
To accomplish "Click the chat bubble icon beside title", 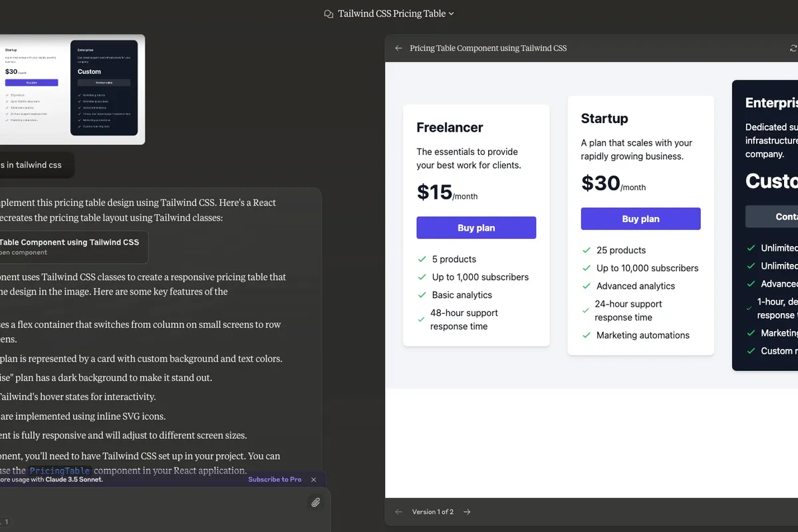I will tap(328, 13).
